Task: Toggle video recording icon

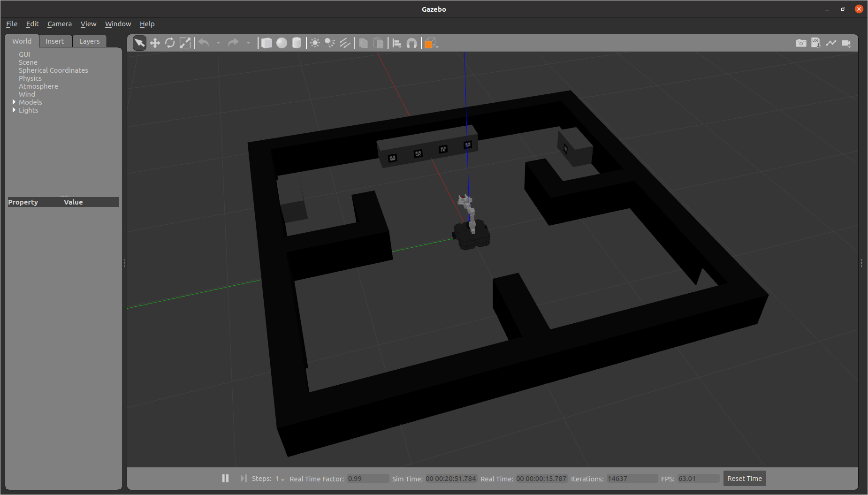Action: pos(846,43)
